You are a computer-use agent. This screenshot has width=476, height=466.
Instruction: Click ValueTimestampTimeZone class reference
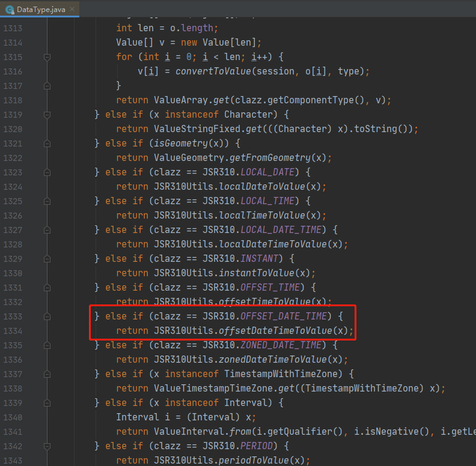click(x=213, y=389)
